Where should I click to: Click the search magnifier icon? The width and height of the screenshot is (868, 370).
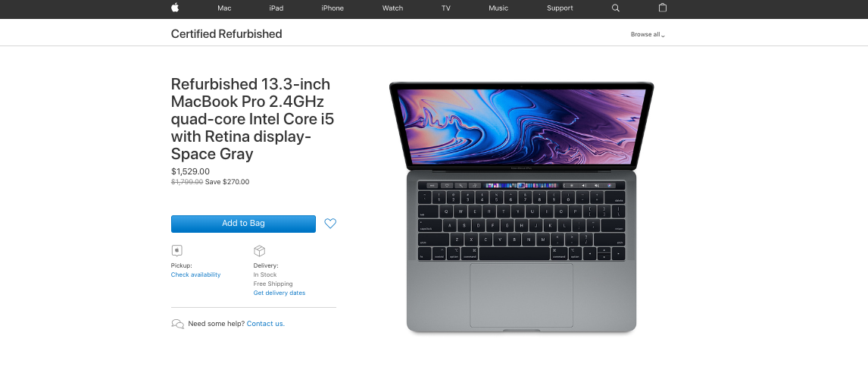point(616,8)
